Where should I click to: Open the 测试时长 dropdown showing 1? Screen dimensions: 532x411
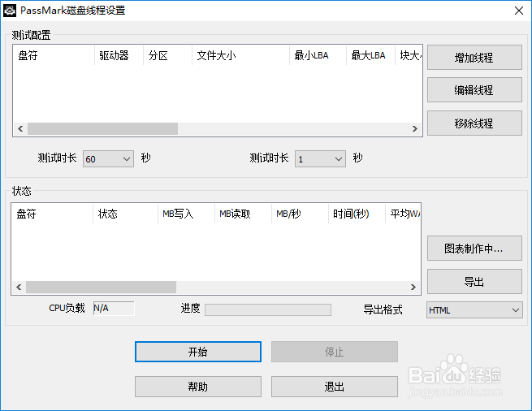pyautogui.click(x=320, y=159)
